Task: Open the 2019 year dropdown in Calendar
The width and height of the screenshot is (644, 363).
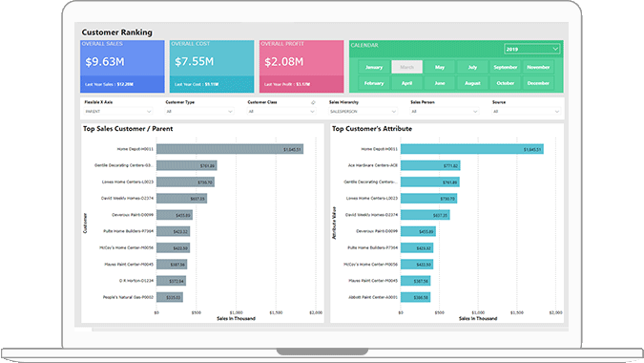Action: click(531, 49)
